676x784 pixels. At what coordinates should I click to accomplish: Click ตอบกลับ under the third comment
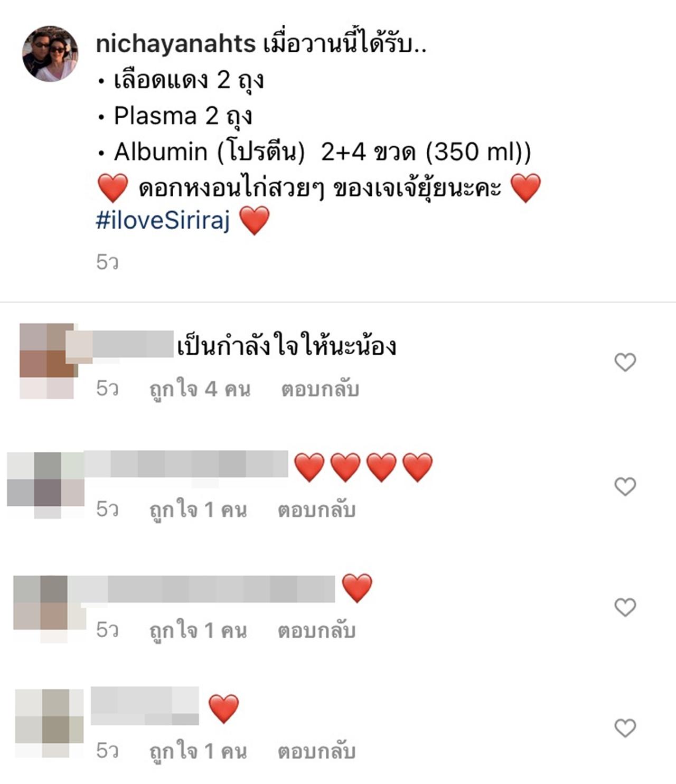317,630
